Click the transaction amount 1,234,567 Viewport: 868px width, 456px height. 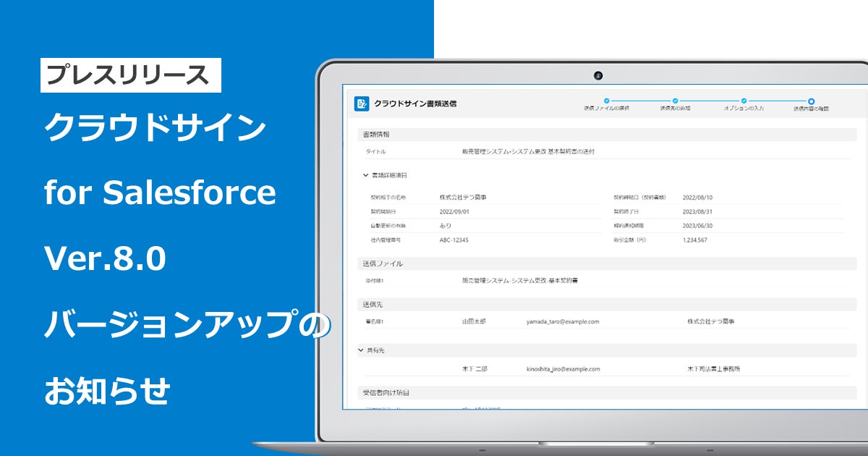click(695, 240)
